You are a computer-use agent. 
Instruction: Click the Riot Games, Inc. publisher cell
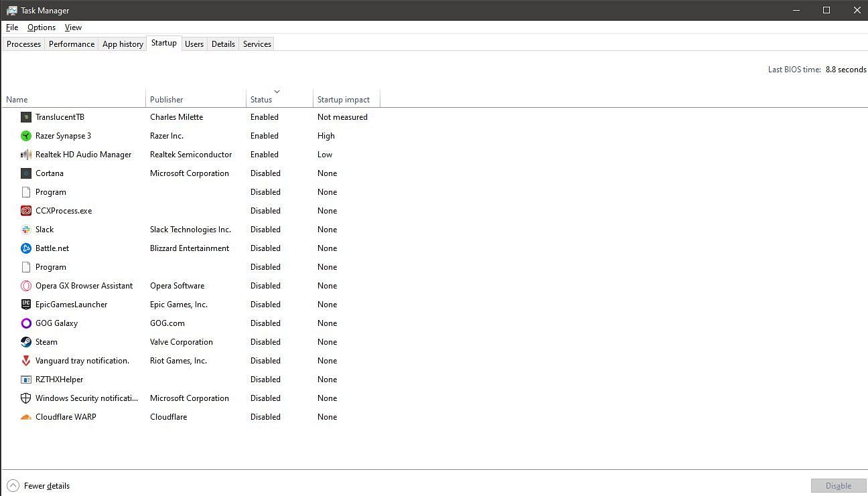pos(179,361)
